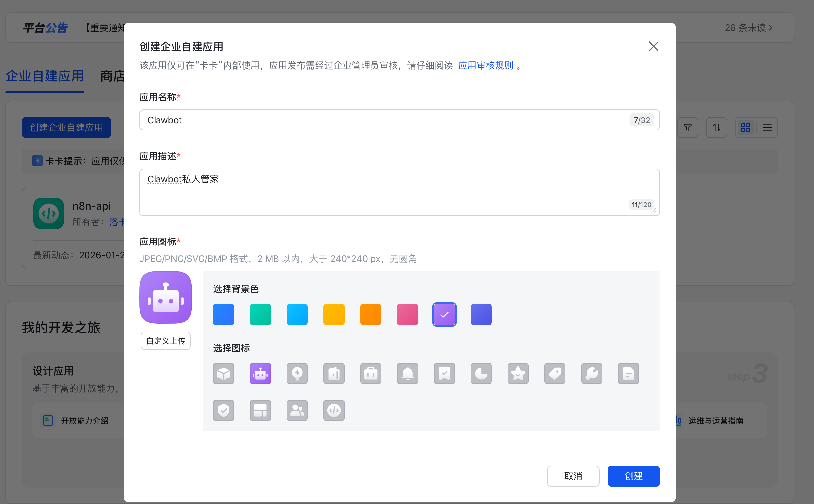Image resolution: width=814 pixels, height=504 pixels.
Task: Open the 应用审核规则 link
Action: [485, 65]
